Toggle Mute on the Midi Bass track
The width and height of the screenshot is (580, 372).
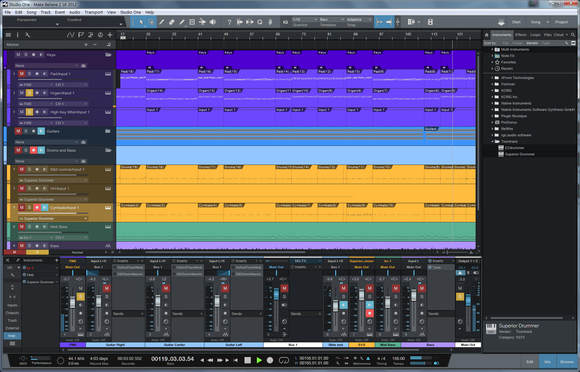coord(21,227)
